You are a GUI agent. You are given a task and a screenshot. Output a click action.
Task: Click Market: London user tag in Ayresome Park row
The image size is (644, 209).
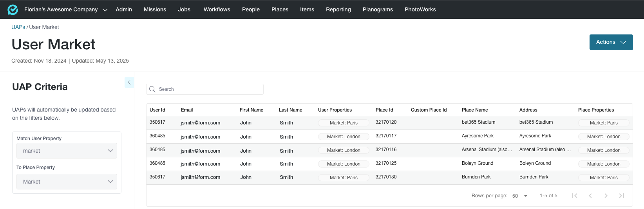click(x=344, y=137)
